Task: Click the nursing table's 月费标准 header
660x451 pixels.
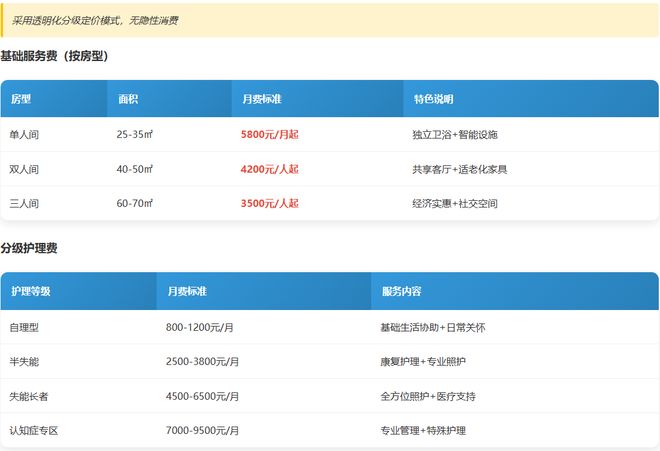Action: coord(187,291)
